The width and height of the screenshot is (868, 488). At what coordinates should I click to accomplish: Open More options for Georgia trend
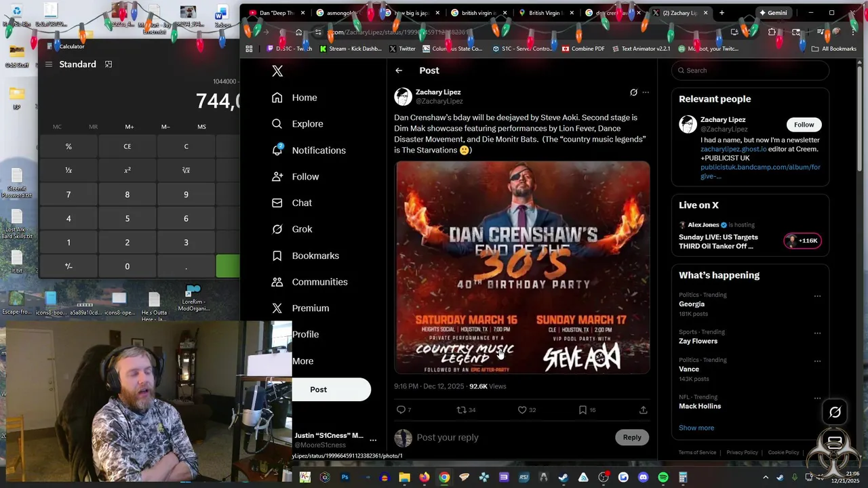817,296
